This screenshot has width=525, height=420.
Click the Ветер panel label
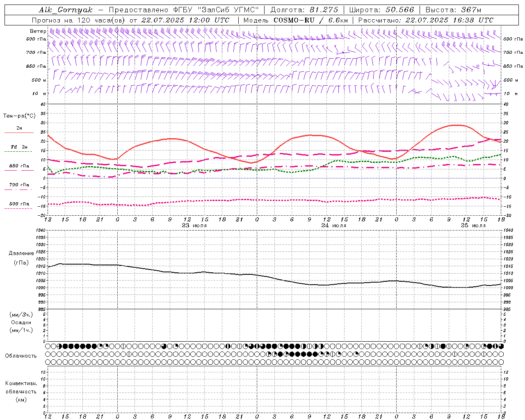pyautogui.click(x=38, y=31)
